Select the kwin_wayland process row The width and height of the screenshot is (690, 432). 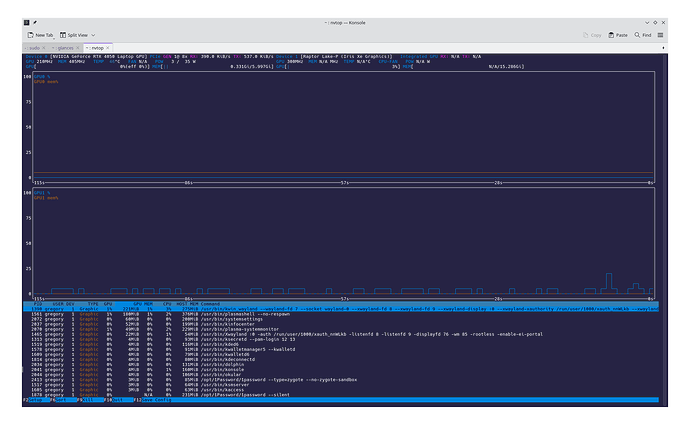click(341, 309)
